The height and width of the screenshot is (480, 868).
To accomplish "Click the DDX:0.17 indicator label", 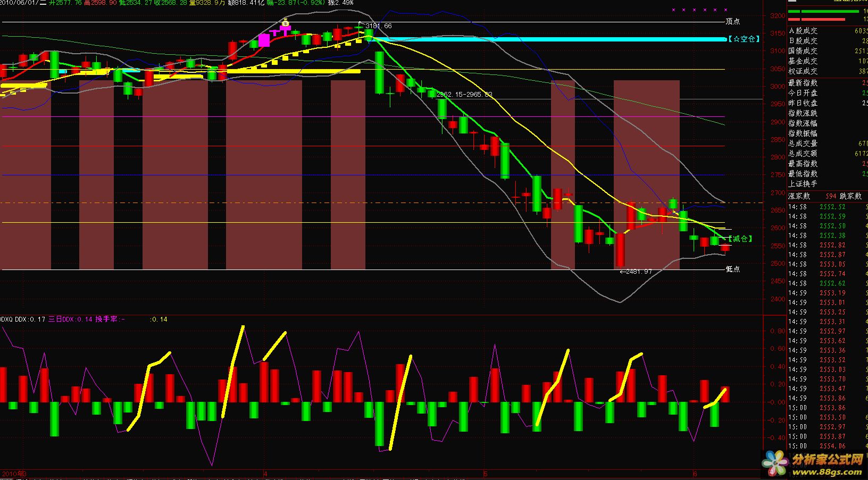I will [x=30, y=319].
